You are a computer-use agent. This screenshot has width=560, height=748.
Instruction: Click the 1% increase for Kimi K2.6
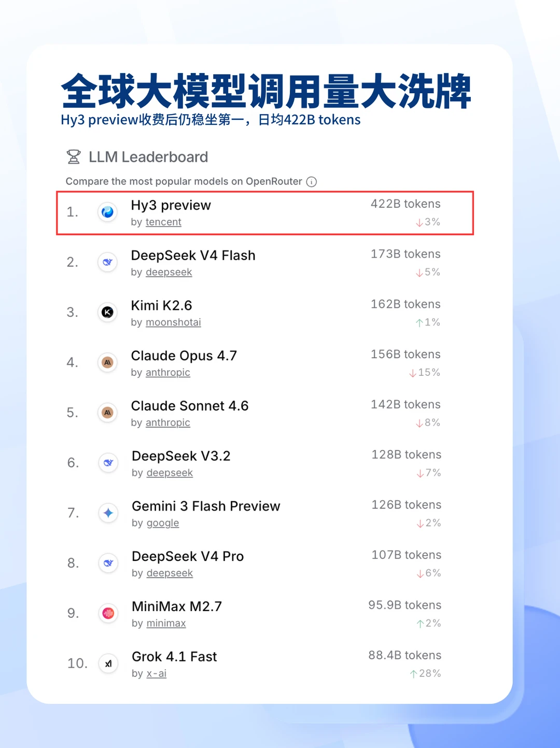click(428, 322)
